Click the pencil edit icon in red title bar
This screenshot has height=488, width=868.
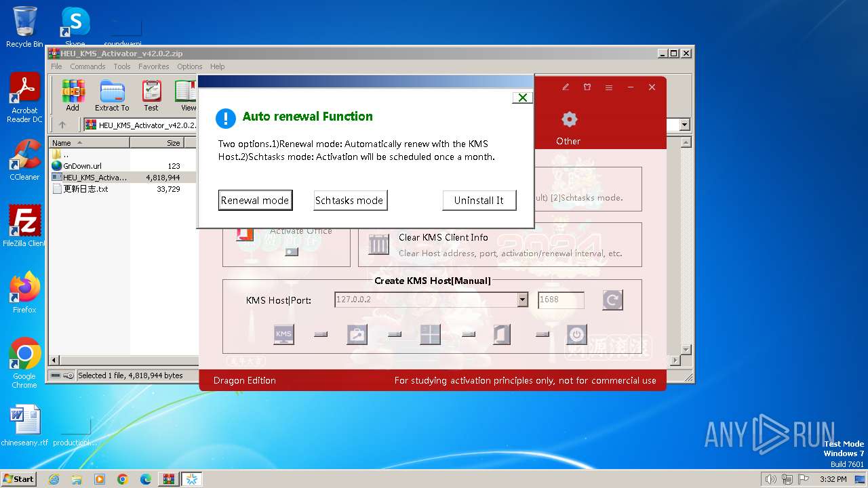[x=566, y=87]
